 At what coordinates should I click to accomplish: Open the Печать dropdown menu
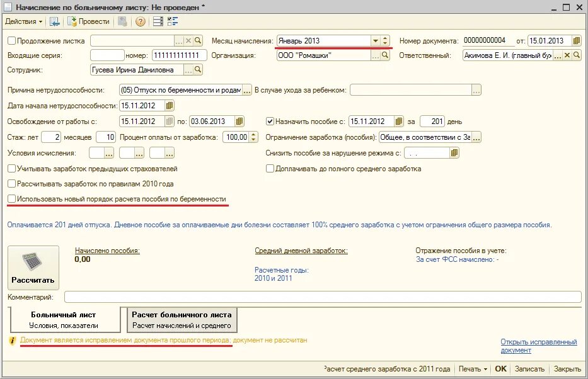[x=473, y=369]
